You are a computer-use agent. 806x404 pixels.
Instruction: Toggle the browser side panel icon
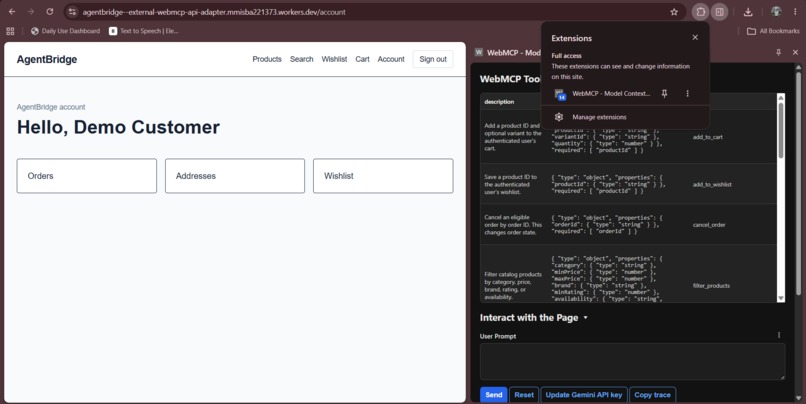[719, 12]
